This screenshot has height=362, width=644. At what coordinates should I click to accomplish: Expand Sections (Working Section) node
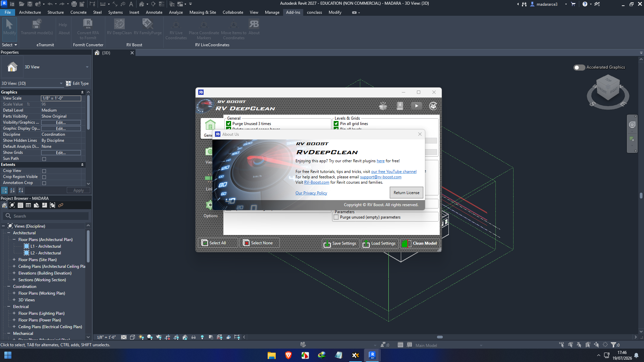[14, 280]
